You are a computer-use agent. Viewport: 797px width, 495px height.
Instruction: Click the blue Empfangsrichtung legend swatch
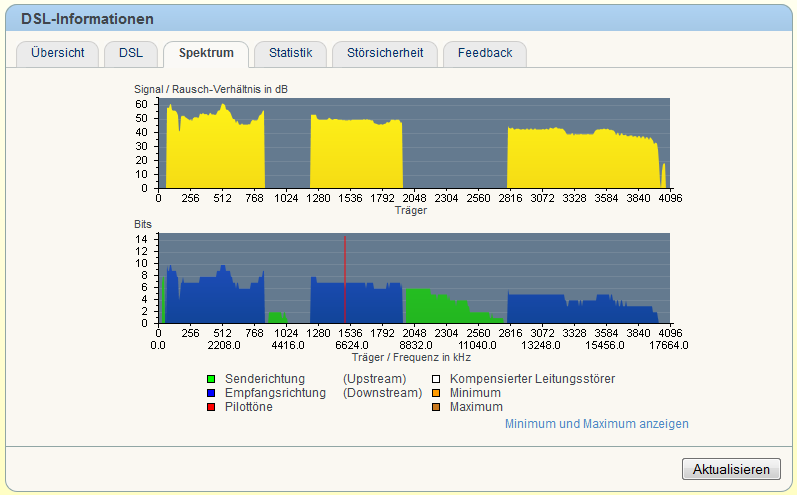tap(211, 393)
